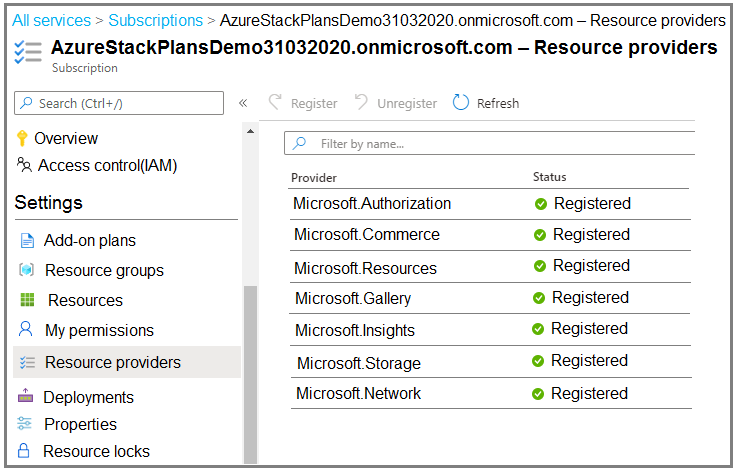
Task: Click the Search (Ctrl+/) box
Action: coord(119,103)
